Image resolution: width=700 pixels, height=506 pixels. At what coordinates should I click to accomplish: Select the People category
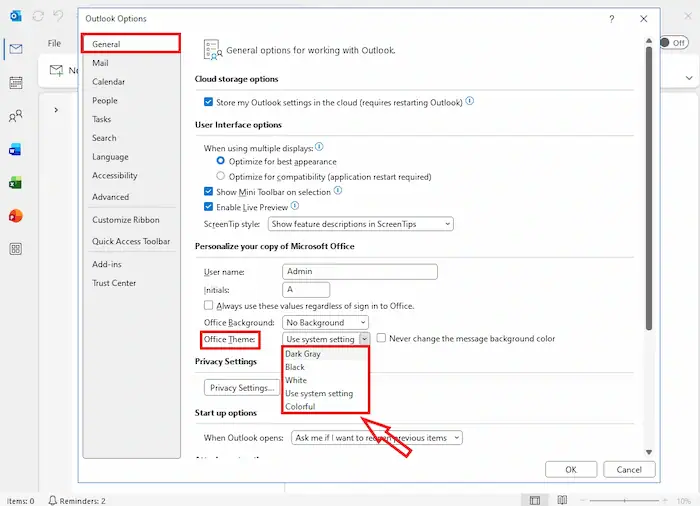[x=131, y=100]
